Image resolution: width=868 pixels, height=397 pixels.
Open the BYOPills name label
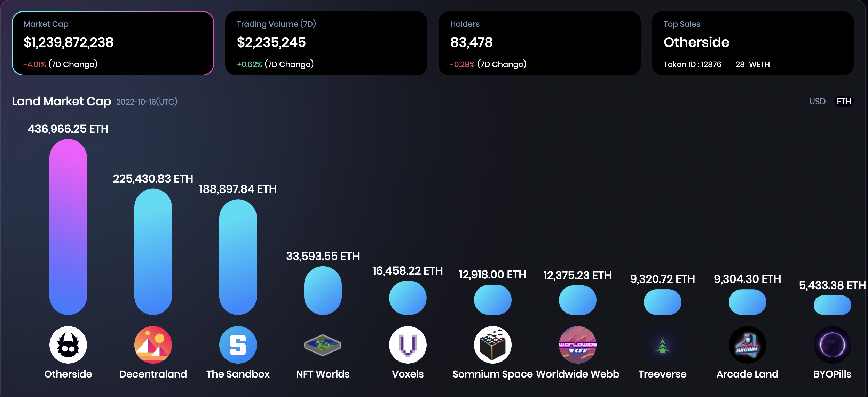pos(833,374)
